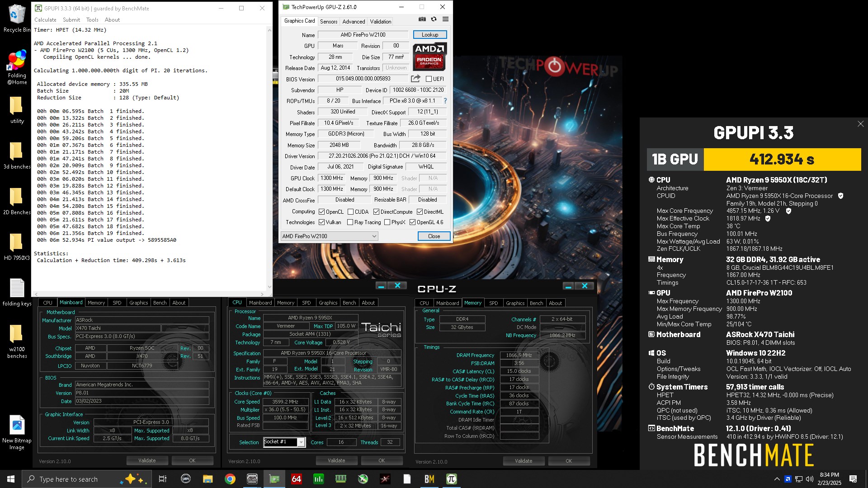The image size is (868, 488).
Task: Toggle the DirectML checkbox
Action: tap(420, 211)
